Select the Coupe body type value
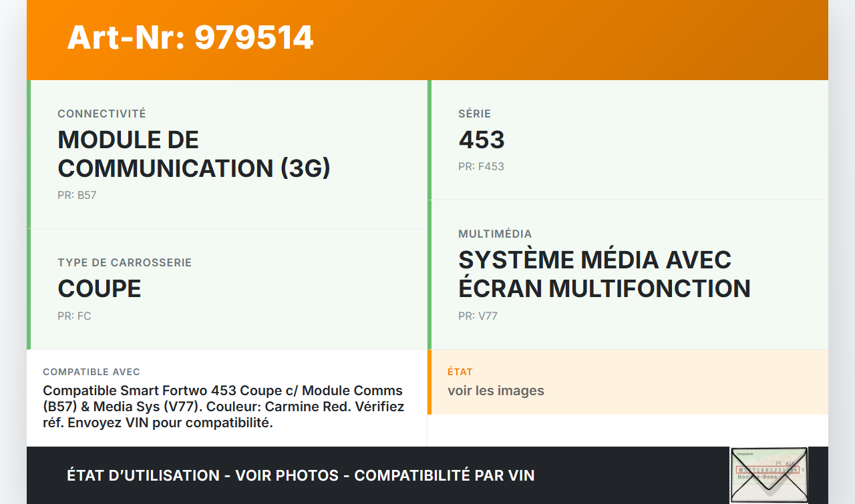The image size is (855, 504). point(100,289)
